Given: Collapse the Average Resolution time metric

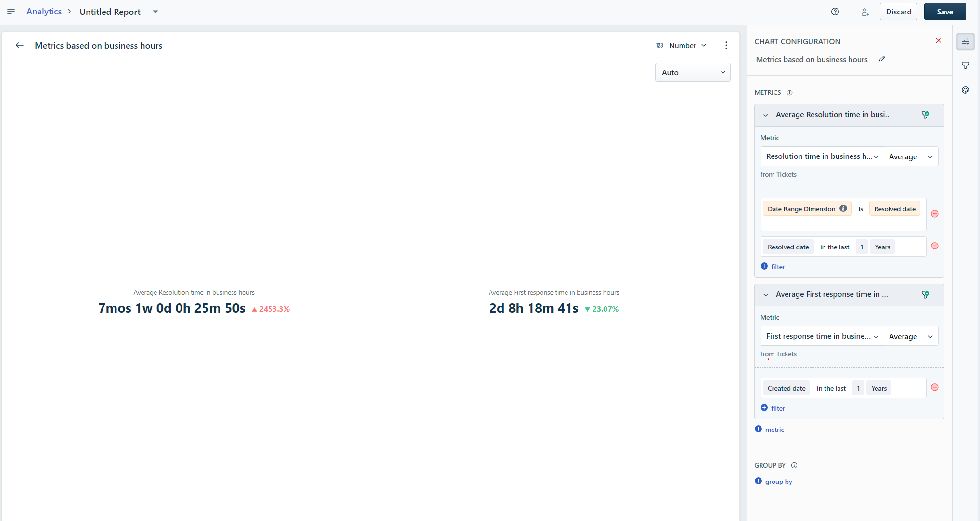Looking at the screenshot, I should (x=766, y=115).
